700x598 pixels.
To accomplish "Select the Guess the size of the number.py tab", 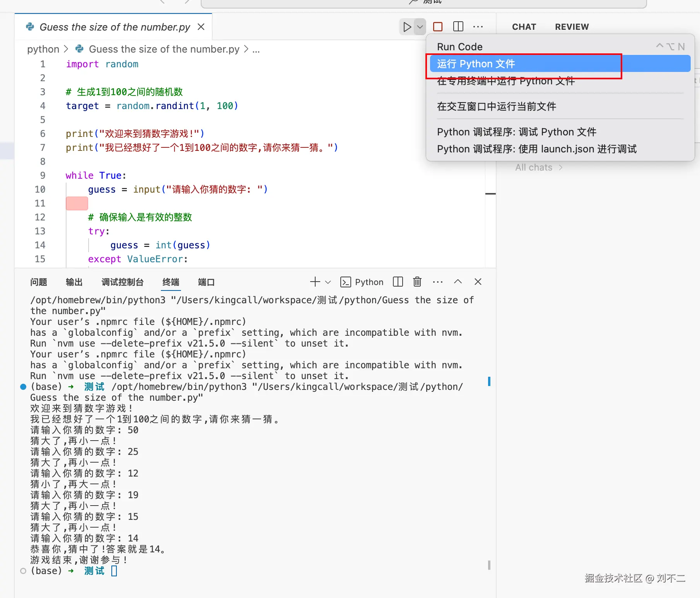I will (113, 27).
